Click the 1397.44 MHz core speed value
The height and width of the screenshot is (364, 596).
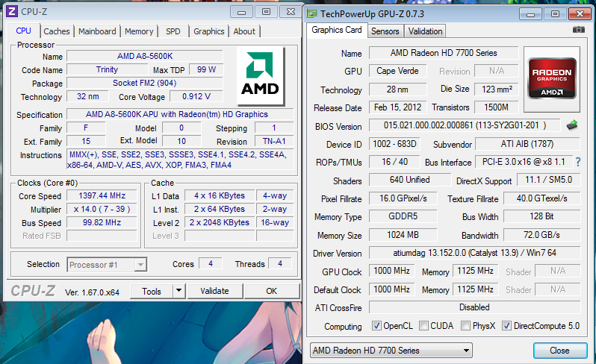[102, 196]
